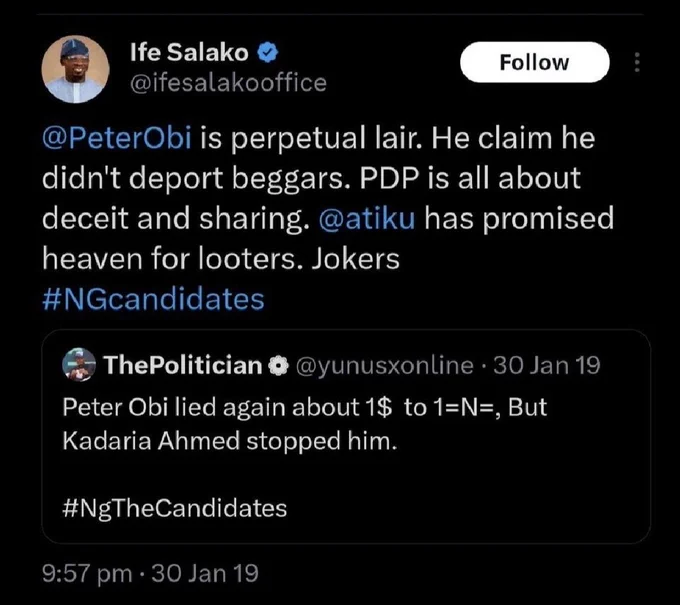Open quoted tweet line 'Peter Obi lied again'
Screen dimensions: 680x605
pyautogui.click(x=175, y=407)
